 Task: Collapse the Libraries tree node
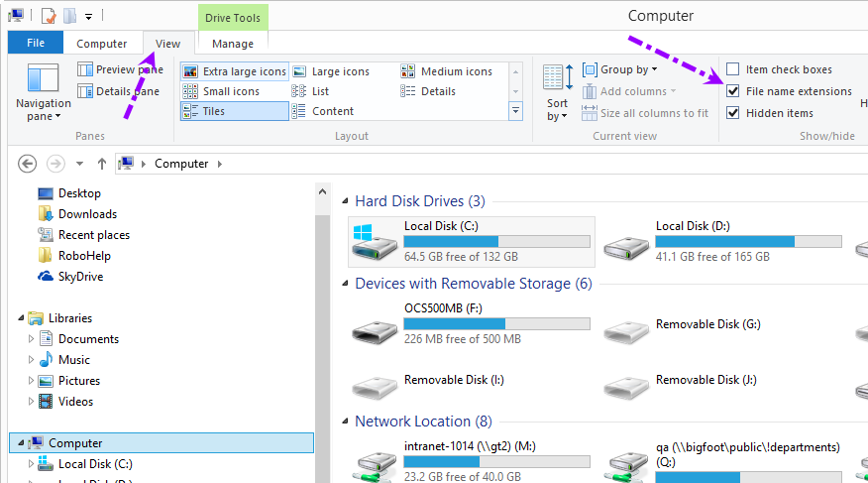21,318
